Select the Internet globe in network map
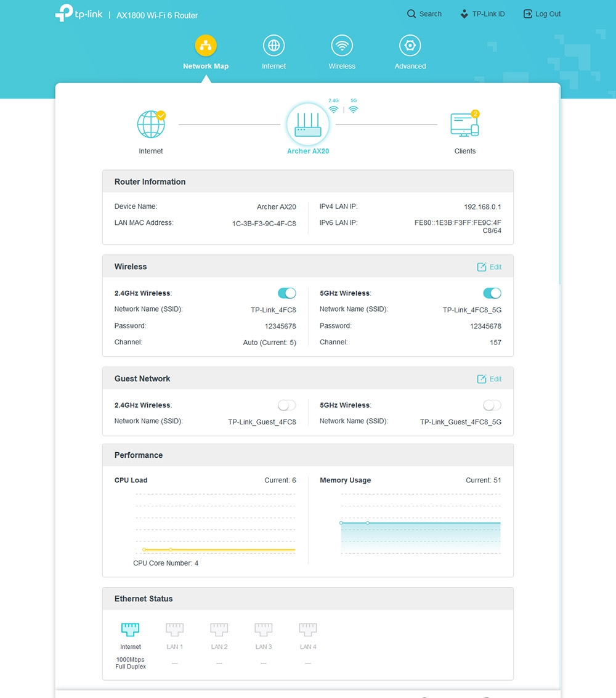 coord(152,124)
